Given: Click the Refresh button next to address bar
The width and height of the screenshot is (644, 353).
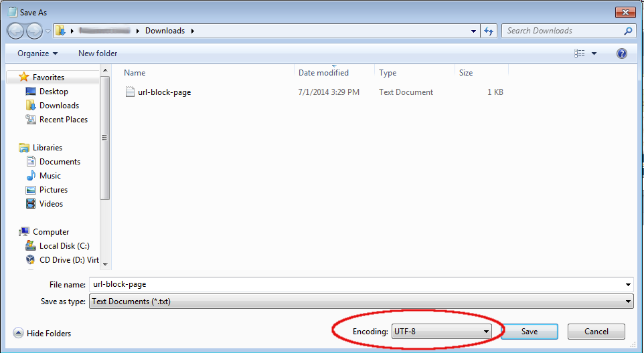Looking at the screenshot, I should tap(489, 31).
